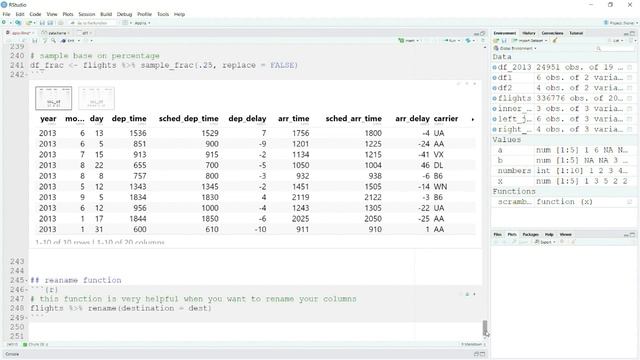The width and height of the screenshot is (640, 360).
Task: View the scramb function source icon
Action: 630,202
